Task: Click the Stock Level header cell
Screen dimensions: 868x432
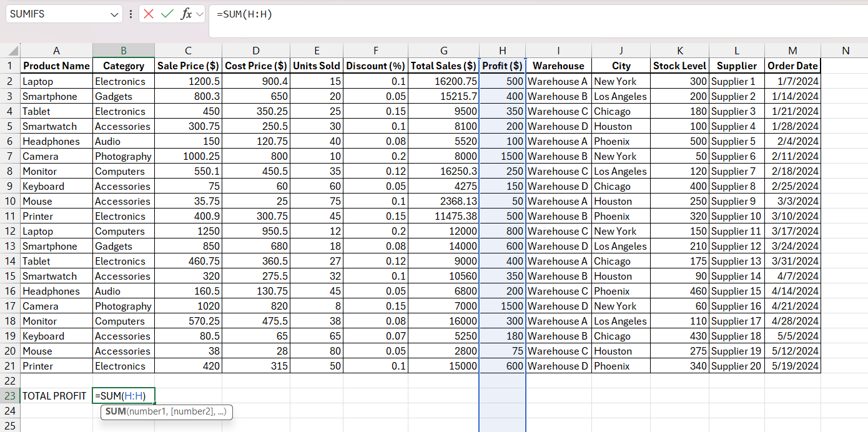Action: click(x=679, y=66)
